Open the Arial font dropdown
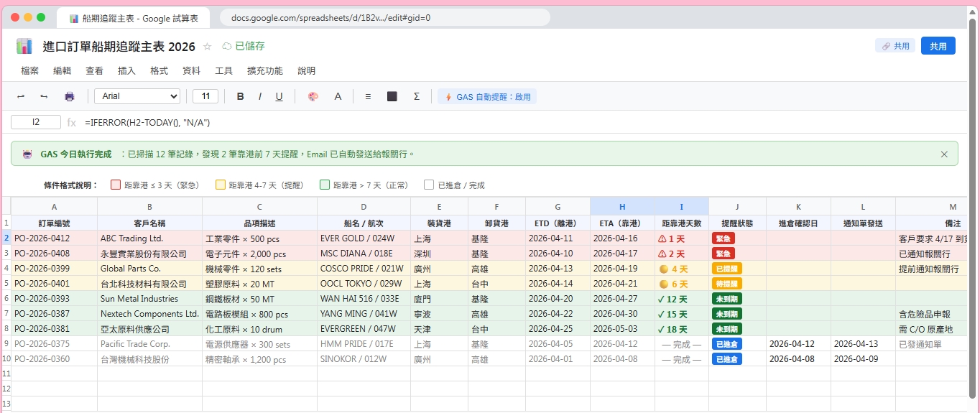The image size is (980, 413). [x=137, y=96]
